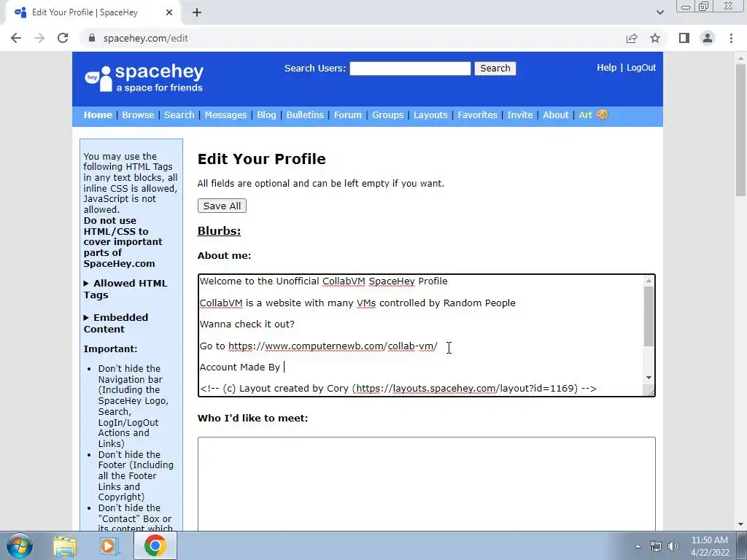Screen dimensions: 747x560
Task: Click the network tray icon
Action: click(x=656, y=547)
